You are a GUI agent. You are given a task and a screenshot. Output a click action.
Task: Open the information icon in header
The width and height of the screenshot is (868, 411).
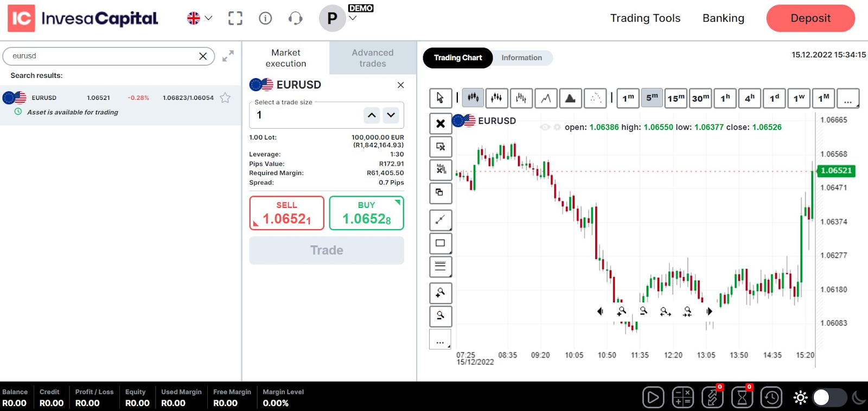pos(265,18)
